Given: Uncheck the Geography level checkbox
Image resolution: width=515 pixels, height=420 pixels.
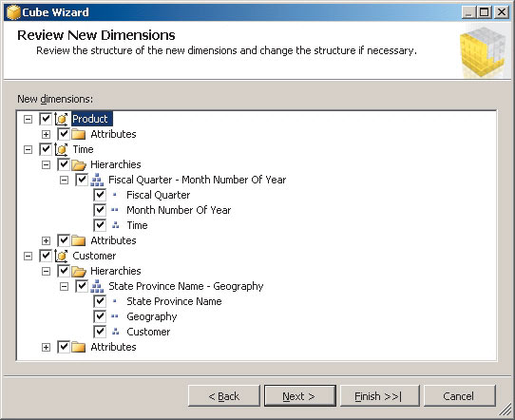Looking at the screenshot, I should 100,316.
